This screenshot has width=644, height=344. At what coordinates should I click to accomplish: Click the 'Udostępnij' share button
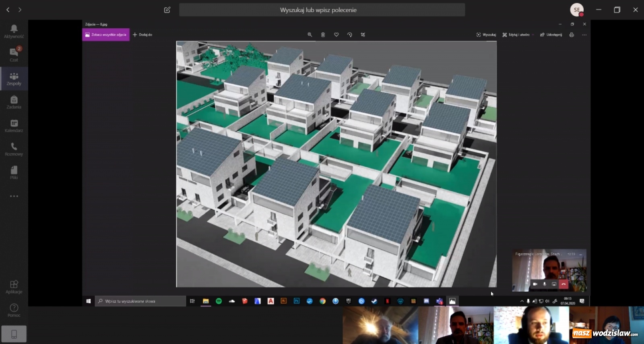tap(551, 35)
